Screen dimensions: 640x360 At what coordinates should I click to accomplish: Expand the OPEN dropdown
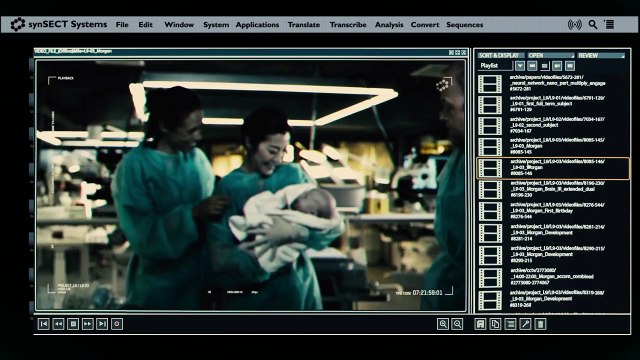coord(551,55)
